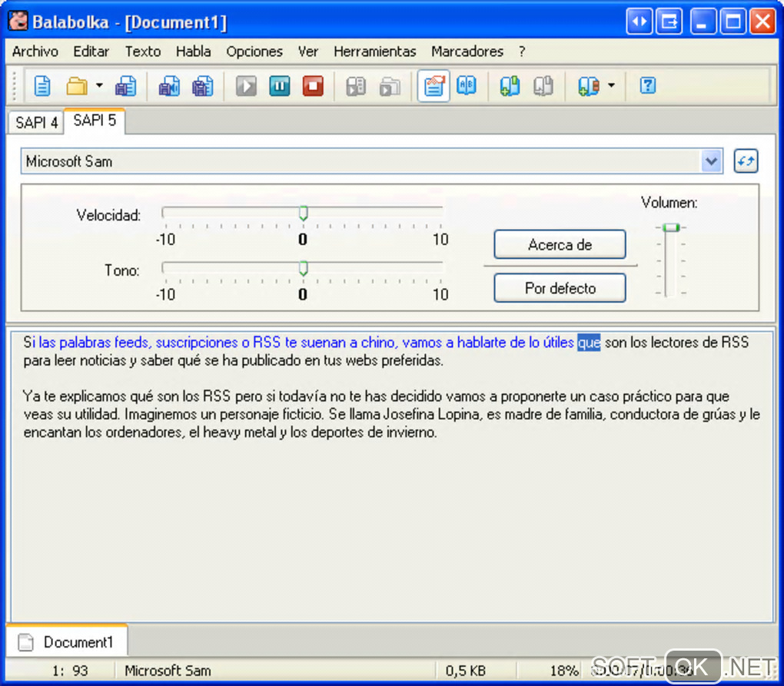
Task: Open the Texto menu
Action: coord(143,51)
